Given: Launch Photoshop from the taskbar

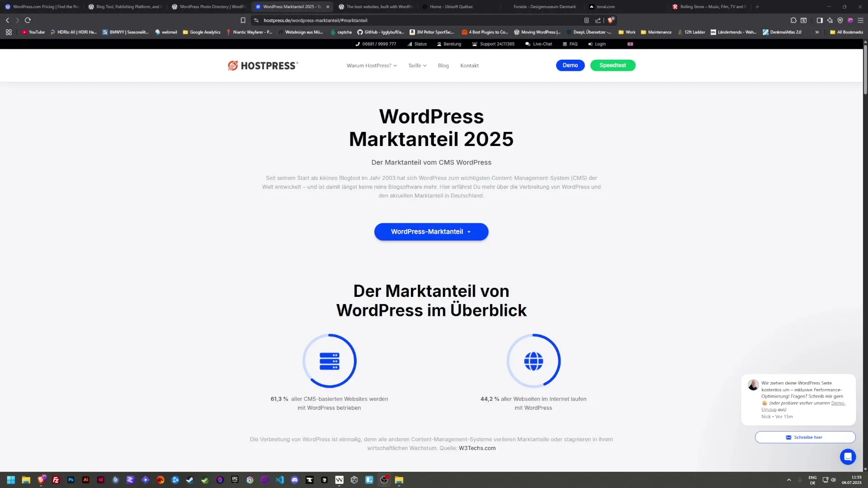Looking at the screenshot, I should (x=71, y=480).
